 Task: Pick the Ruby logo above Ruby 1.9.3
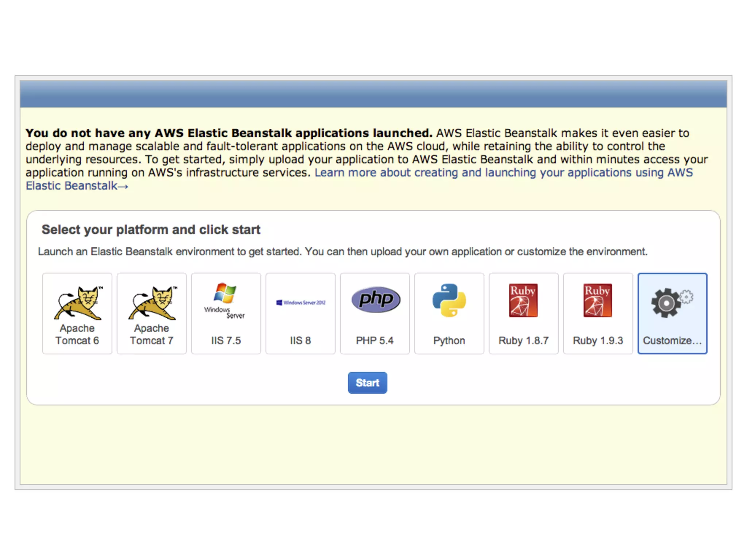point(597,300)
